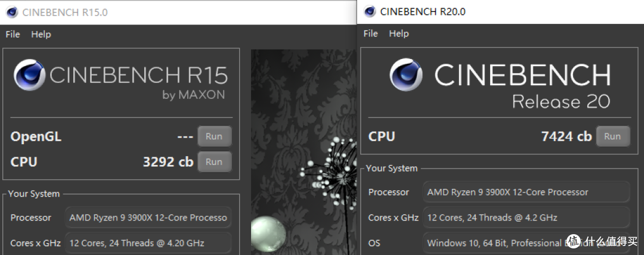Click the CINEBENCH R15.0 window title

(65, 13)
